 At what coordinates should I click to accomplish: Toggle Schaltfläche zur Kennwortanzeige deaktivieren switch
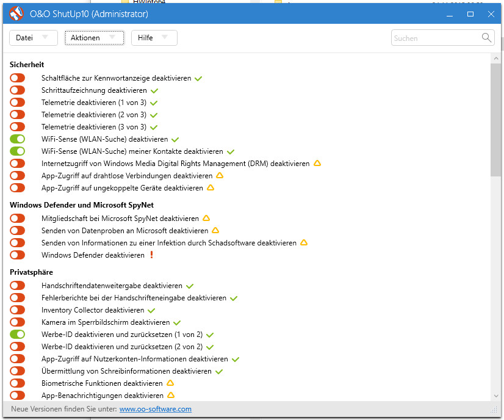pyautogui.click(x=17, y=78)
